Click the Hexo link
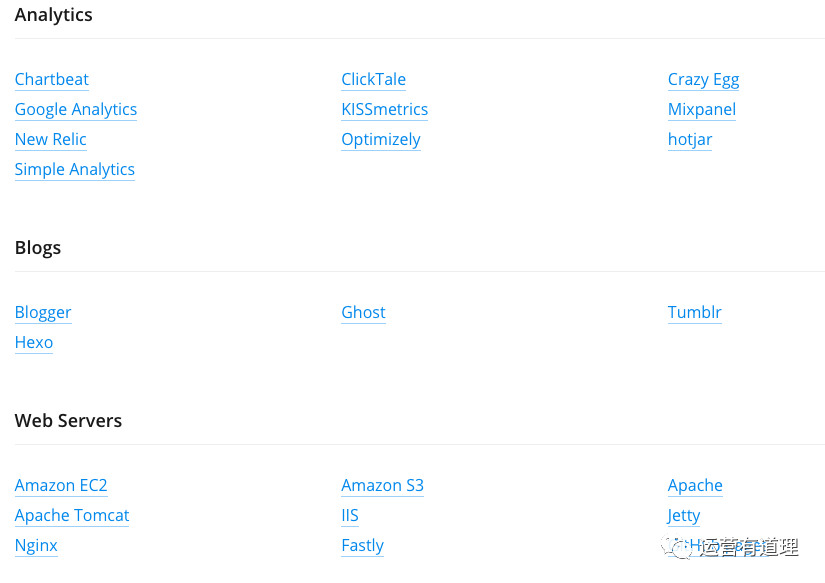The image size is (825, 583). pyautogui.click(x=34, y=343)
